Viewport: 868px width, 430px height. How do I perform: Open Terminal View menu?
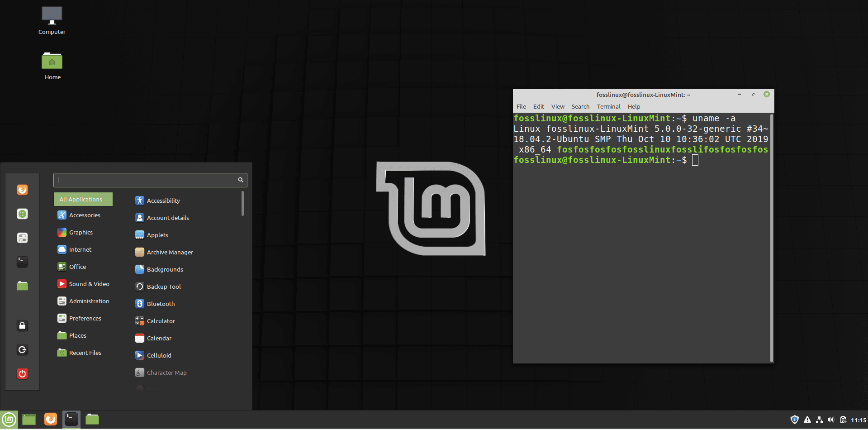(x=558, y=107)
